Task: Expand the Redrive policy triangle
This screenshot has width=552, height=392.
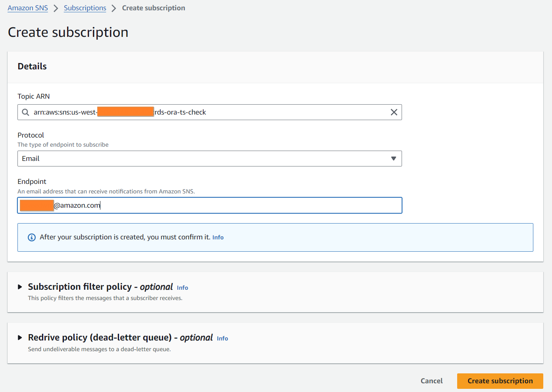Action: pyautogui.click(x=20, y=338)
